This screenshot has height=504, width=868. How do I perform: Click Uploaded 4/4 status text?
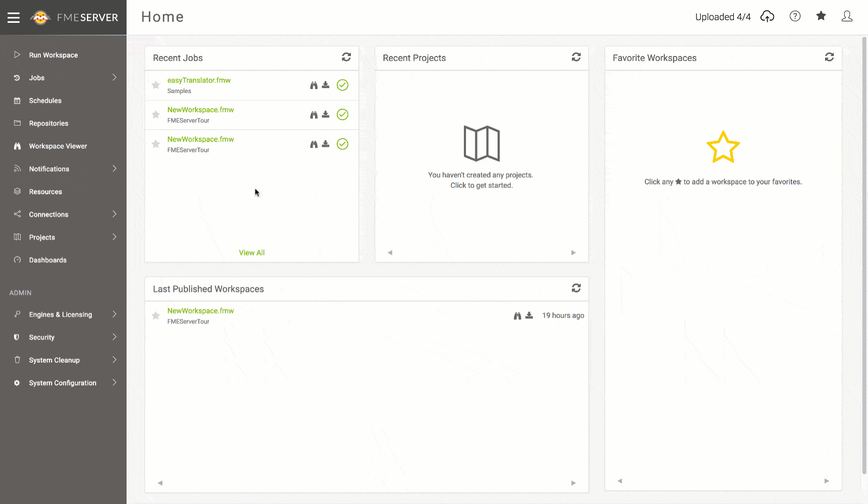(723, 17)
